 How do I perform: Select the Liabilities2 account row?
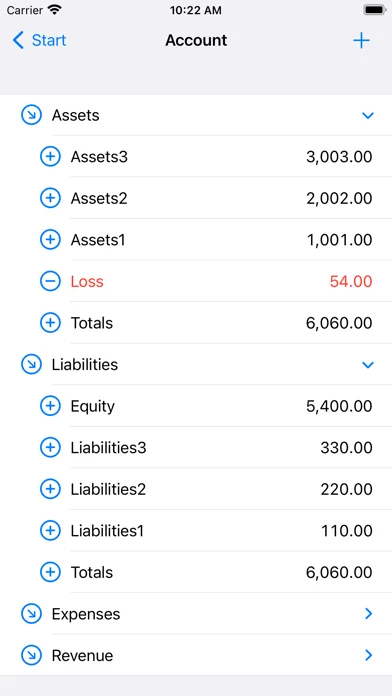(196, 489)
